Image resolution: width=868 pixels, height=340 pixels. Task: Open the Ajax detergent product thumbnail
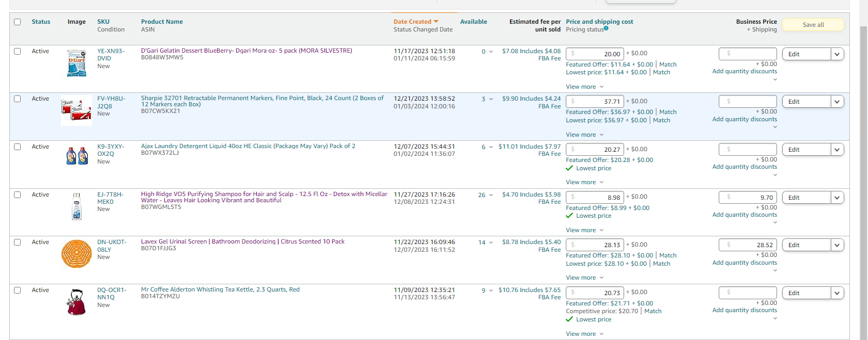pyautogui.click(x=77, y=156)
